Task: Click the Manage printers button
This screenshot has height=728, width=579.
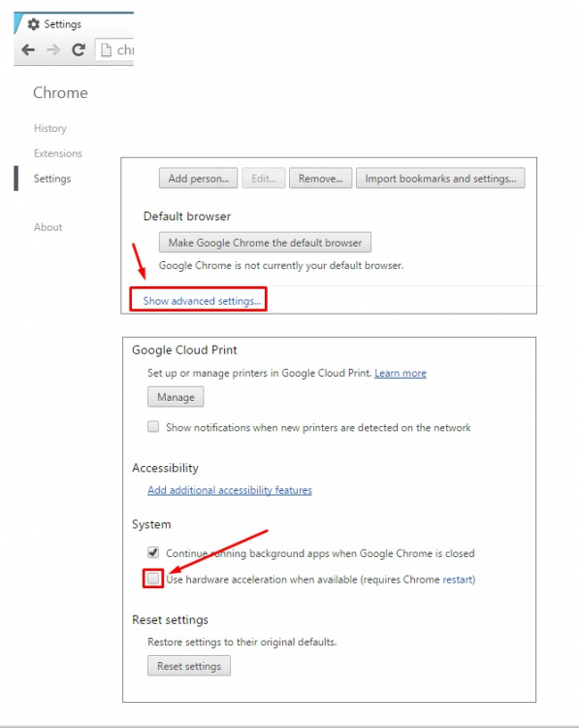Action: pos(176,397)
